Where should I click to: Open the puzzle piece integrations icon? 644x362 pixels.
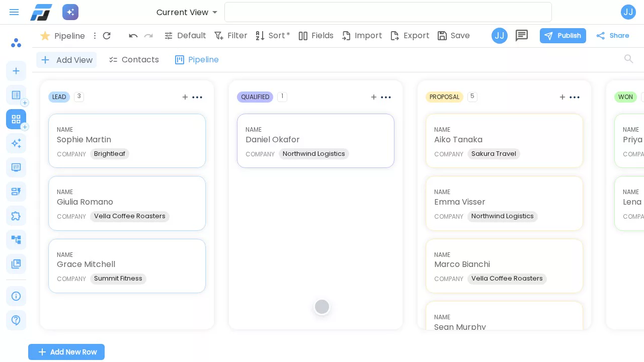[16, 216]
